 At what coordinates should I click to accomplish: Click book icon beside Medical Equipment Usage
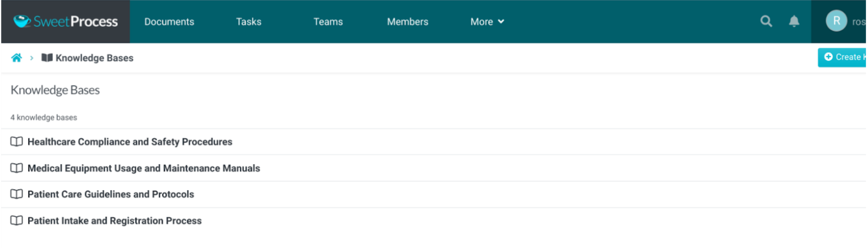pos(17,168)
